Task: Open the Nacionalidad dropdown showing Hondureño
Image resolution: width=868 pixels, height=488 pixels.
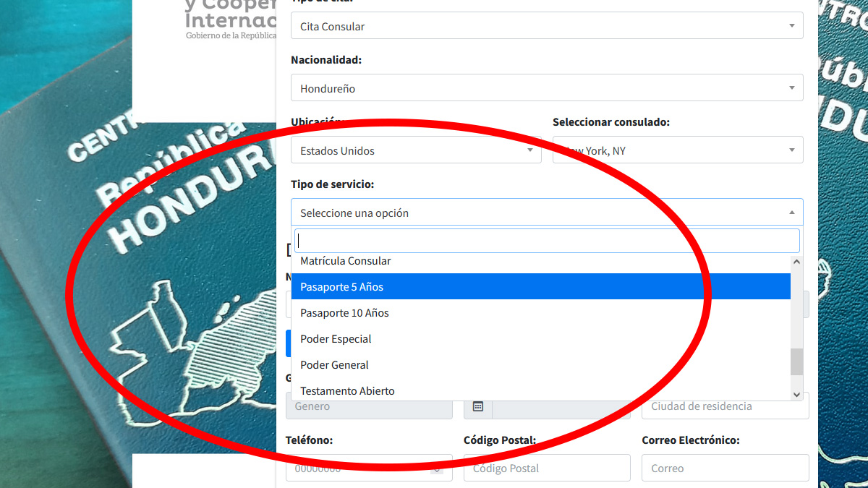Action: pyautogui.click(x=548, y=87)
